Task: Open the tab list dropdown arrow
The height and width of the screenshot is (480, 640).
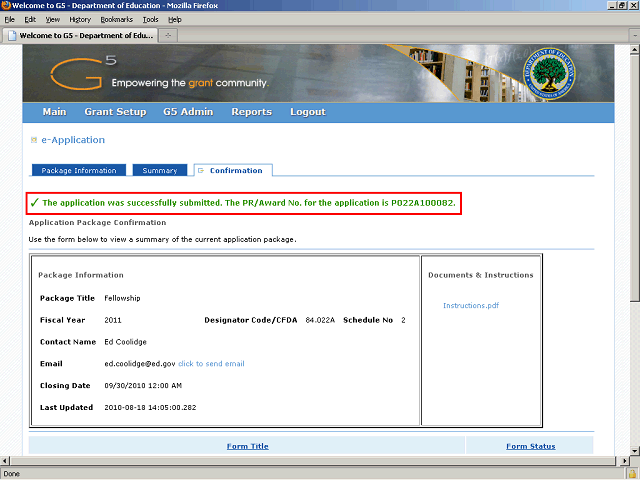Action: pos(635,36)
